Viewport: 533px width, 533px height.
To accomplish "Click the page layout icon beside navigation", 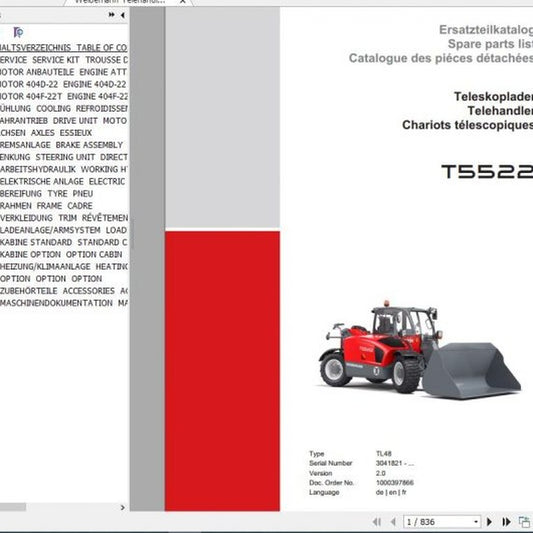I will coord(524,522).
